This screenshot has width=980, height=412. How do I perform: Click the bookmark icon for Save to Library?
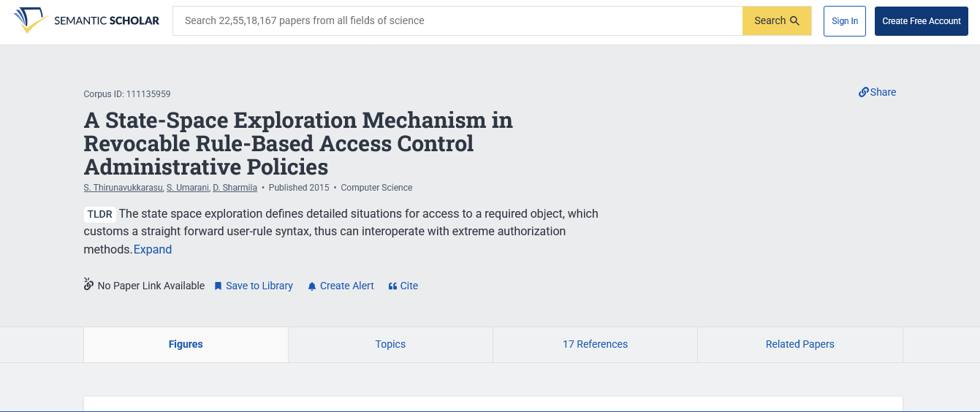[x=218, y=286]
